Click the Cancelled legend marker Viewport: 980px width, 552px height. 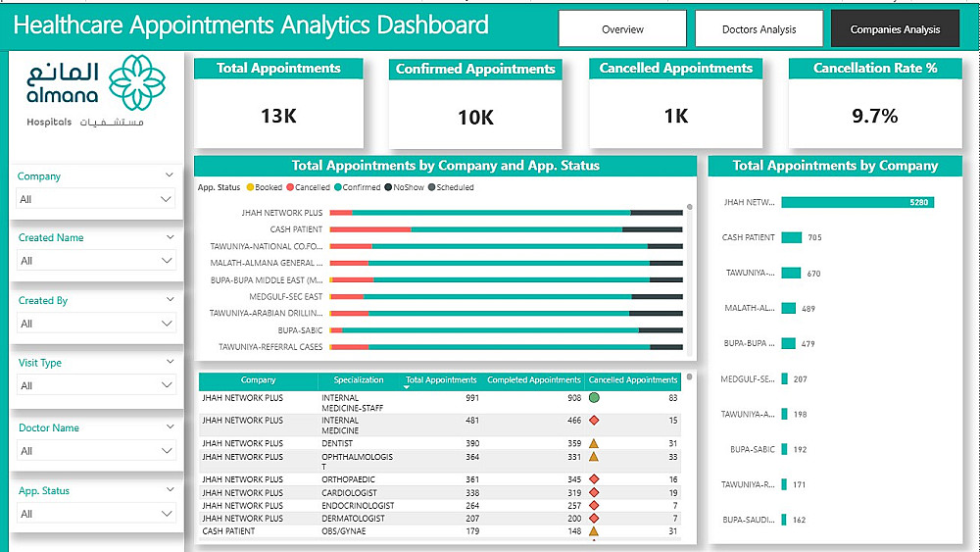point(290,187)
